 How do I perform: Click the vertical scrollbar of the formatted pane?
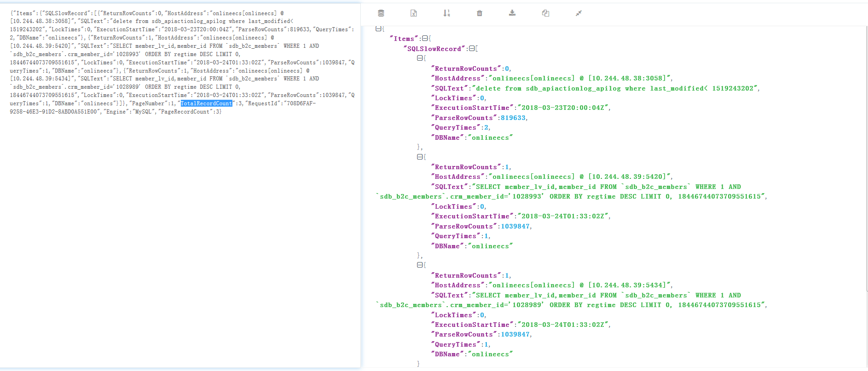coord(867,159)
